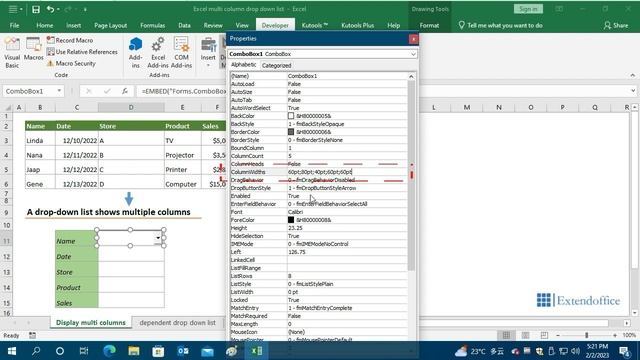Click the LinkedCell value field
This screenshot has width=640, height=360.
(x=347, y=260)
